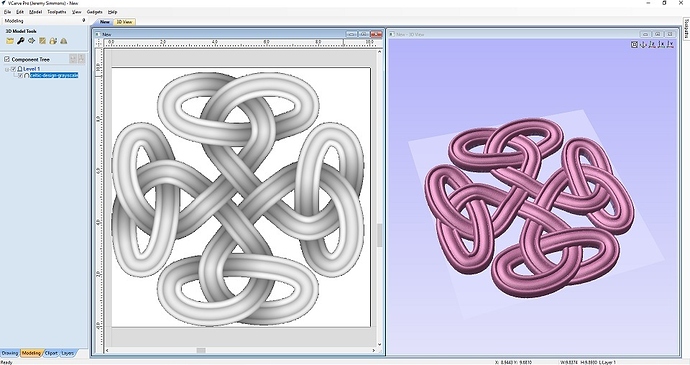Click the arrow icon in 3D Model Tools
The width and height of the screenshot is (690, 365).
(31, 41)
